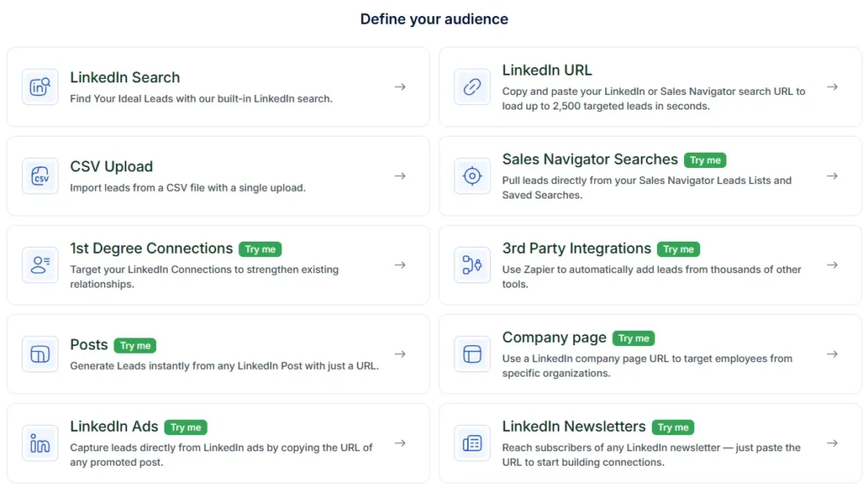Screen dimensions: 868x492
Task: Choose the Sales Navigator Searches title
Action: (590, 159)
